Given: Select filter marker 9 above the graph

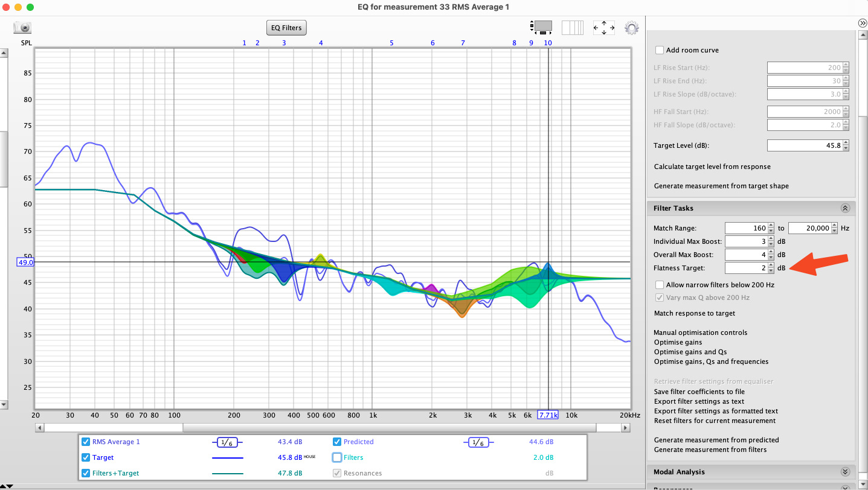Looking at the screenshot, I should (x=532, y=43).
